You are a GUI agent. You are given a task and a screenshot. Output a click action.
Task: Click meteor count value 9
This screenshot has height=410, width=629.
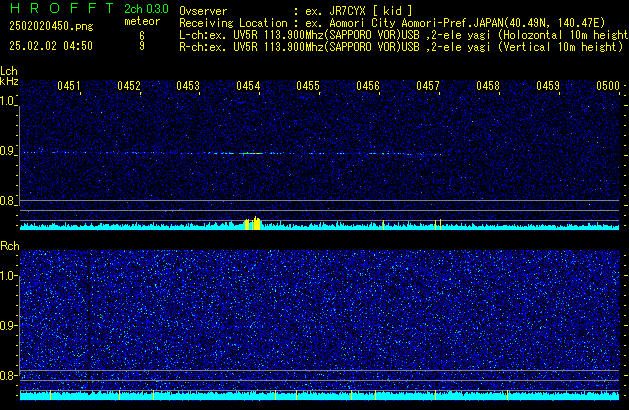pyautogui.click(x=142, y=46)
